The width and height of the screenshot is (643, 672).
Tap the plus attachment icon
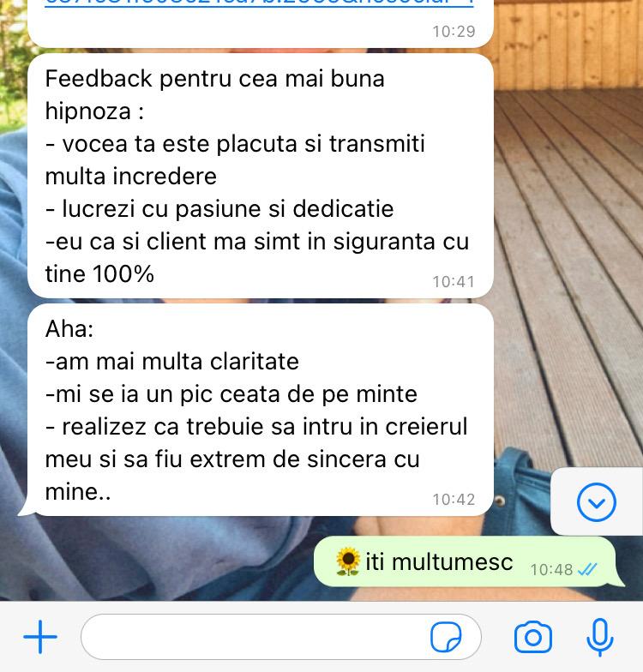[39, 637]
